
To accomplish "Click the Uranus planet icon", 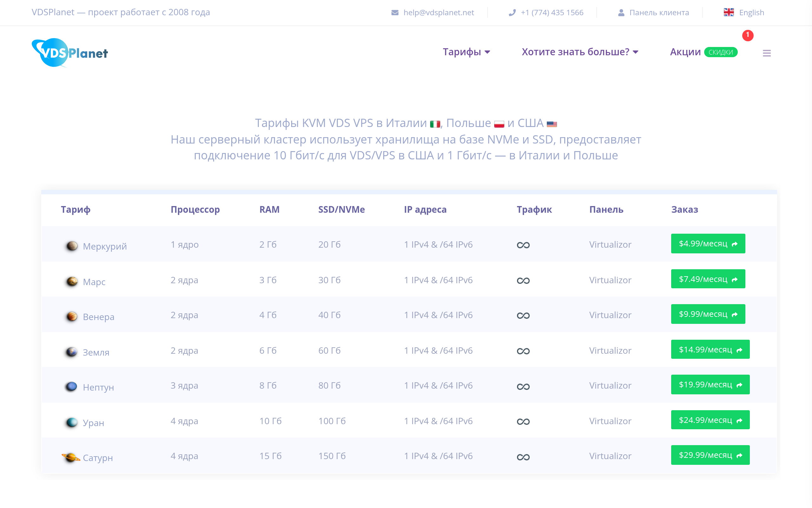I will (x=71, y=422).
